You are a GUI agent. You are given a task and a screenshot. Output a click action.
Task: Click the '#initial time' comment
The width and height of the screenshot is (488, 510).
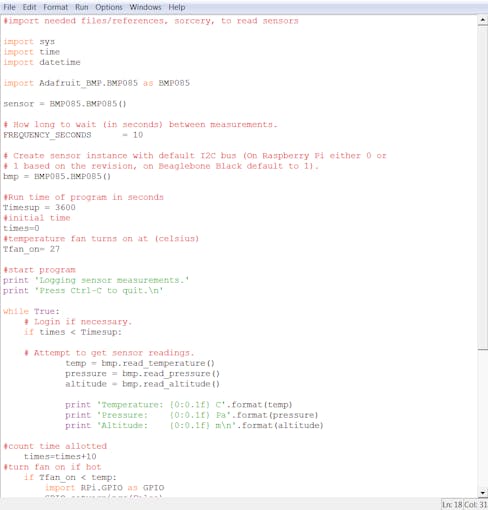click(x=37, y=218)
